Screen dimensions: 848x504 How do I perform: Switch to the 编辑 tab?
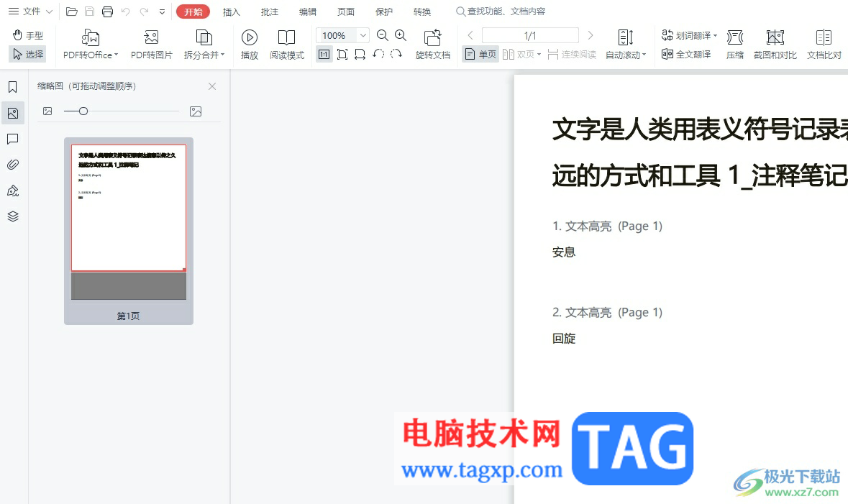(x=307, y=12)
